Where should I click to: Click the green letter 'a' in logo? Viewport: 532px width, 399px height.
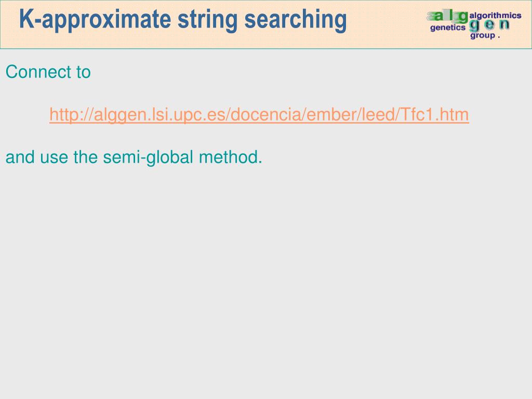tap(438, 17)
